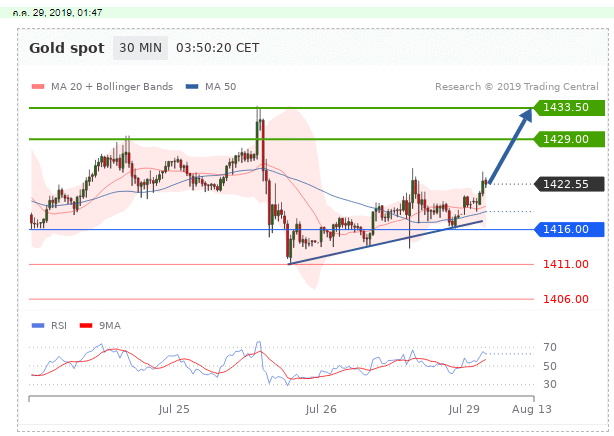Click the MA 20 + Bollinger Bands label

pyautogui.click(x=112, y=87)
